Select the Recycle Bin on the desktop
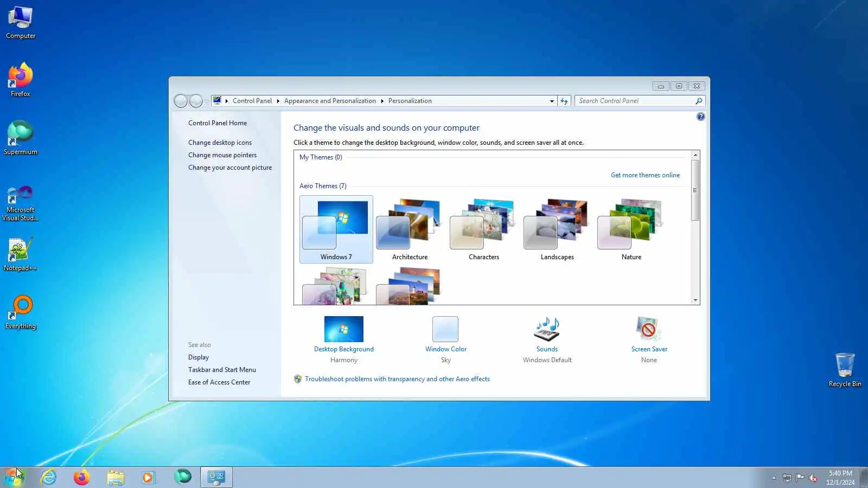Screen dimensions: 868x488 point(845,370)
